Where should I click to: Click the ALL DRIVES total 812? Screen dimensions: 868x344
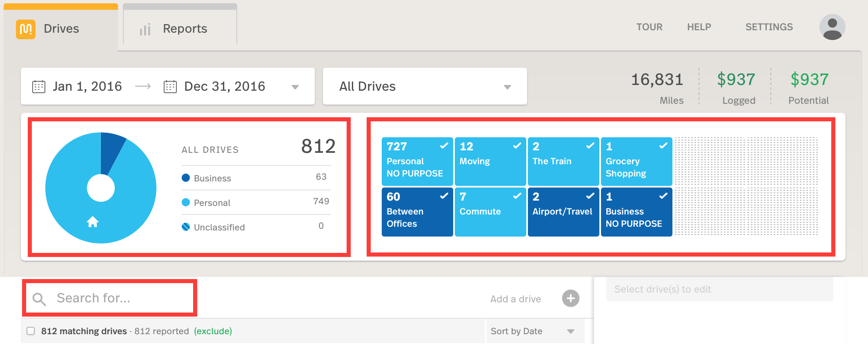click(318, 146)
